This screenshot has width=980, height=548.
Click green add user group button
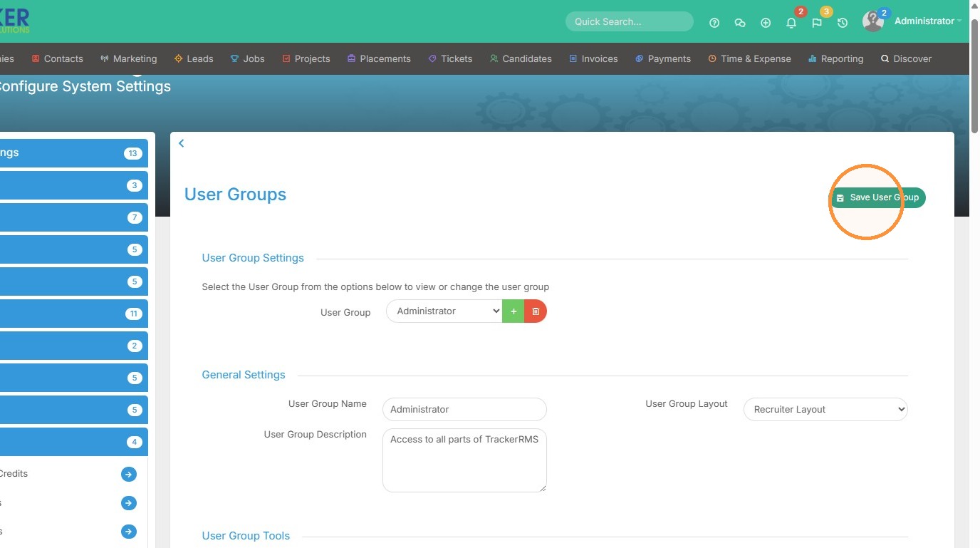coord(514,311)
